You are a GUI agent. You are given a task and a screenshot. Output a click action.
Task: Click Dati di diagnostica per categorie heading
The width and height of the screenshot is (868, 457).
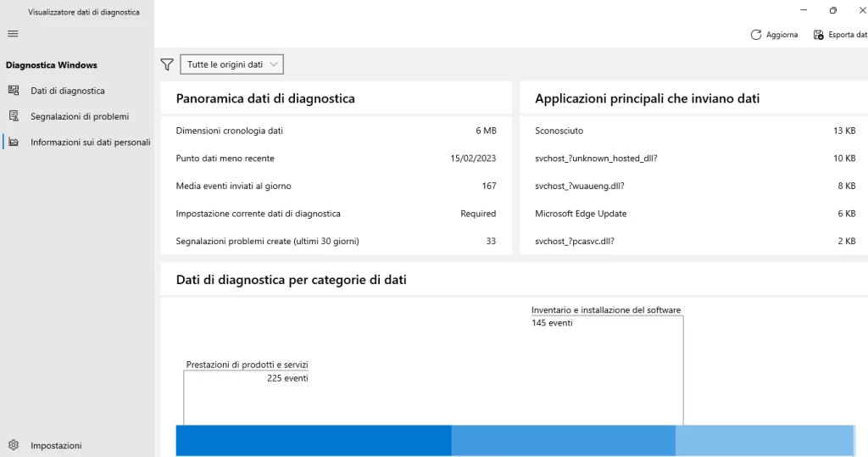(292, 280)
